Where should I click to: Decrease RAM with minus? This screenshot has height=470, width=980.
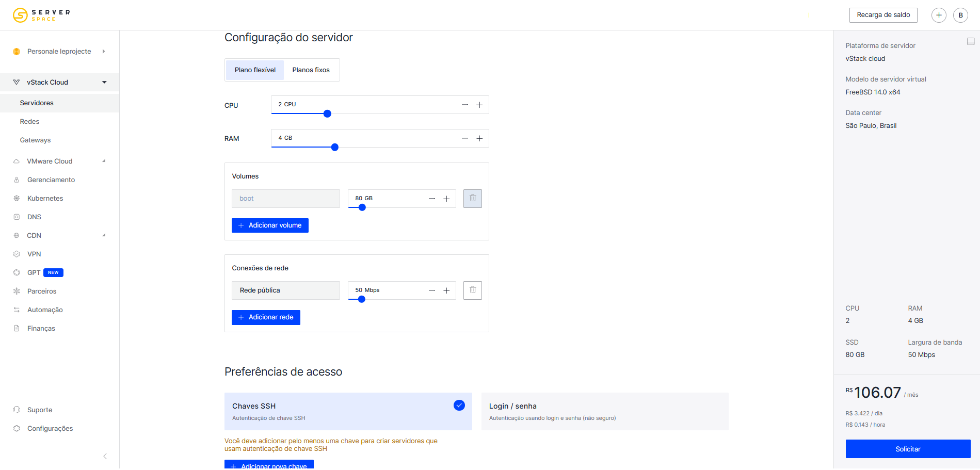[465, 138]
